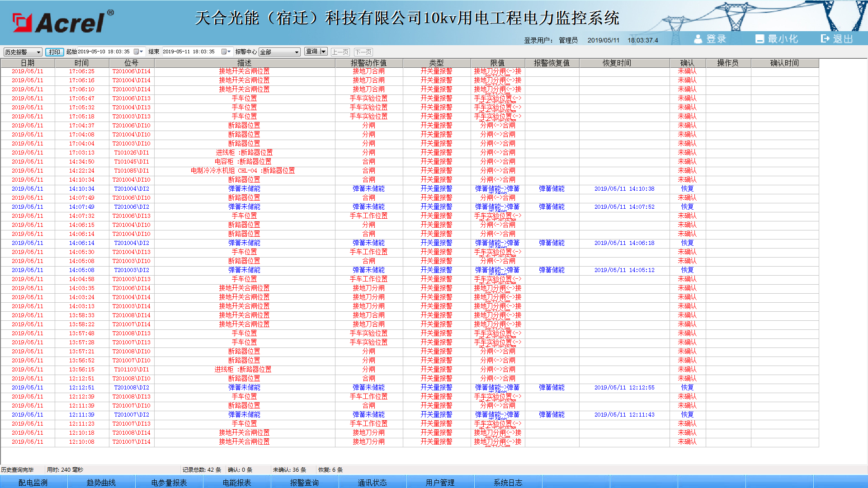Click the 位号 column header

(132, 63)
